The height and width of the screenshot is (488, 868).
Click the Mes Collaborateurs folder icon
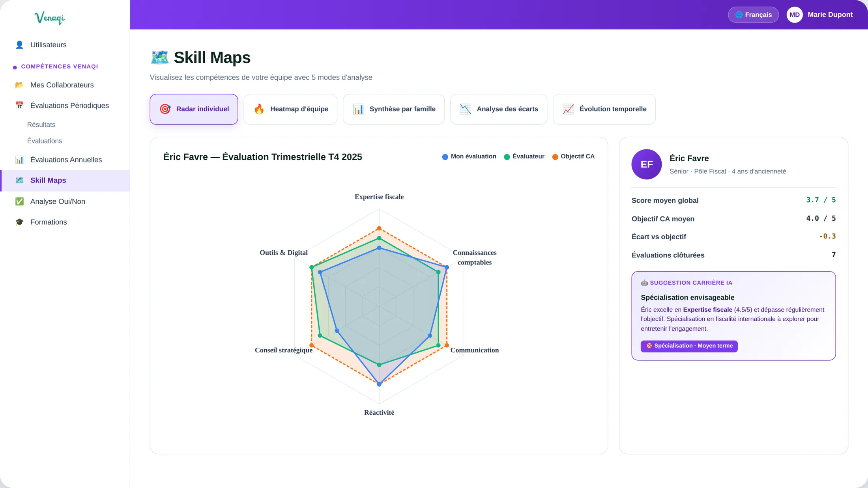19,85
